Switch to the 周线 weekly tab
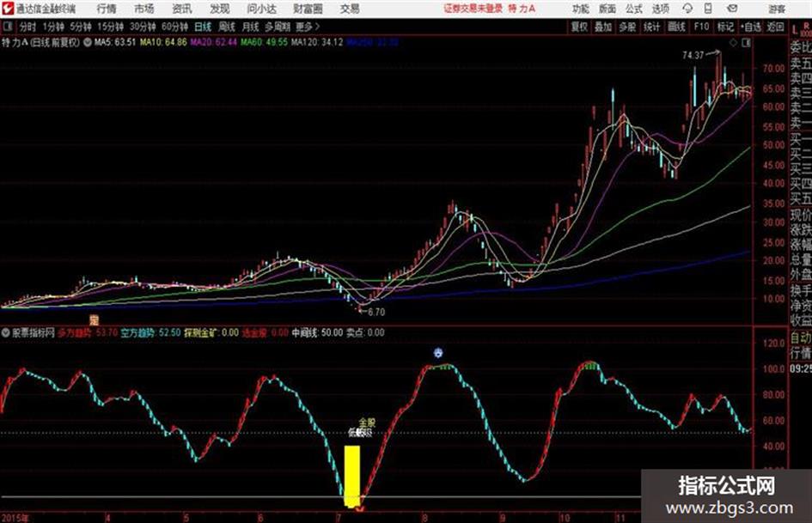 [x=227, y=27]
